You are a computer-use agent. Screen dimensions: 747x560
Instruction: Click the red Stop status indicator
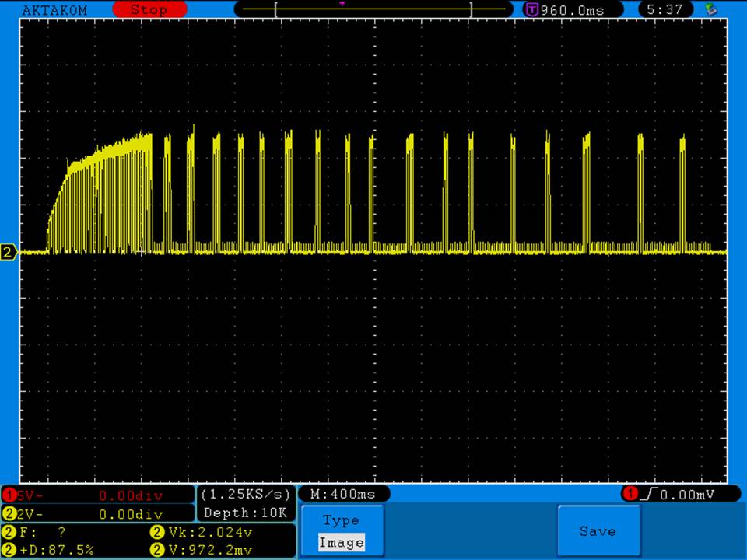pos(149,10)
